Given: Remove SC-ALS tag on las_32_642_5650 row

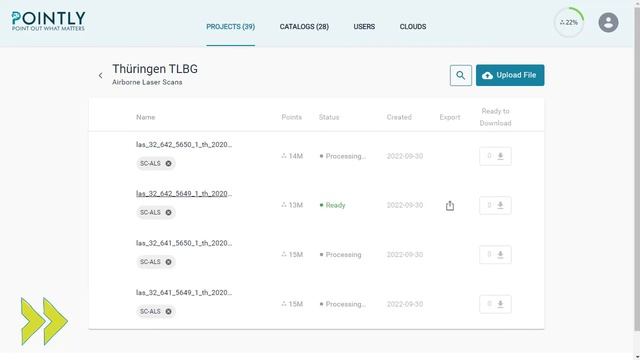Looking at the screenshot, I should pos(168,163).
